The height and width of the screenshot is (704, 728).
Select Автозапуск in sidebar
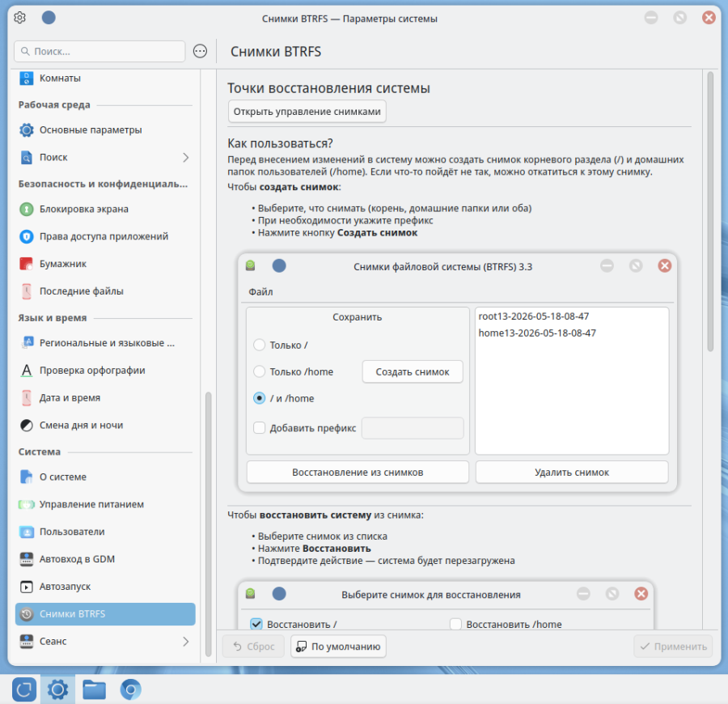point(105,587)
